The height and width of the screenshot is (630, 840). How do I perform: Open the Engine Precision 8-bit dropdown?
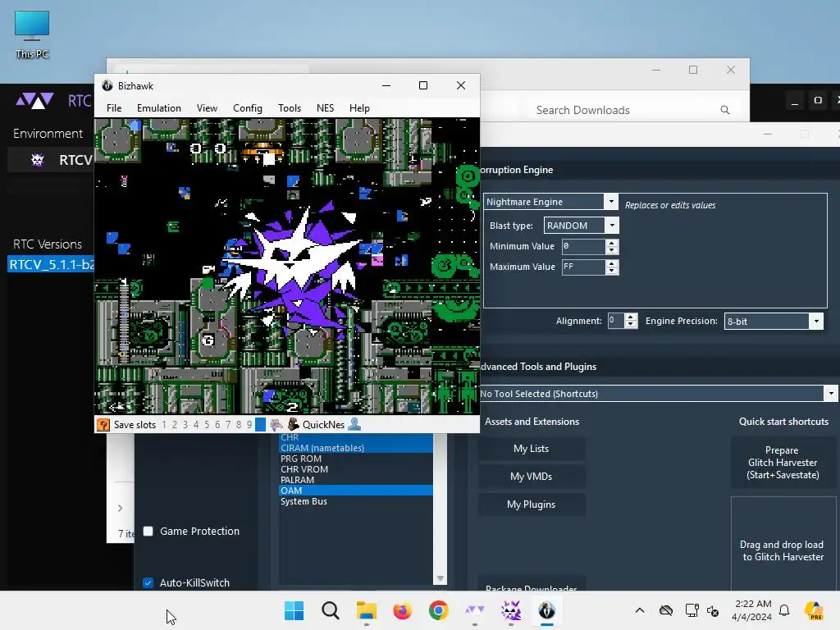(816, 322)
